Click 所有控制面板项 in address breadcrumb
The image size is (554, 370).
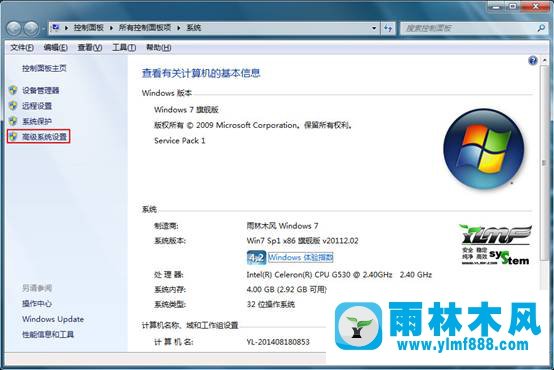pos(145,28)
